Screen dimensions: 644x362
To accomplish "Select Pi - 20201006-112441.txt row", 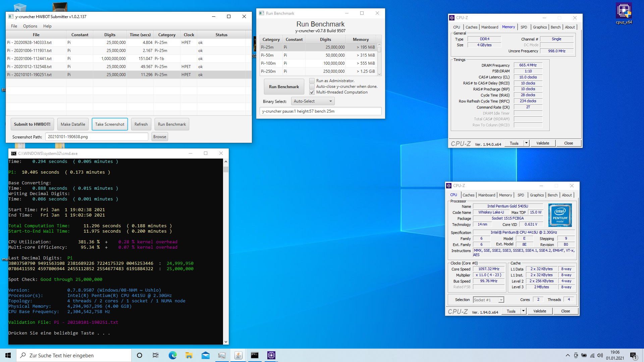I will [x=128, y=59].
